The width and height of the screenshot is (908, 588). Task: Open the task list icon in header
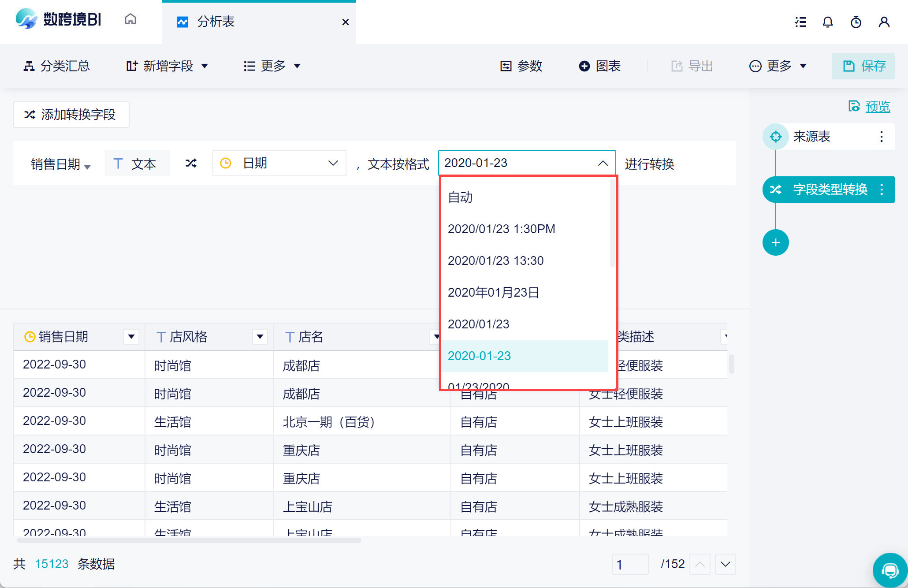point(800,22)
